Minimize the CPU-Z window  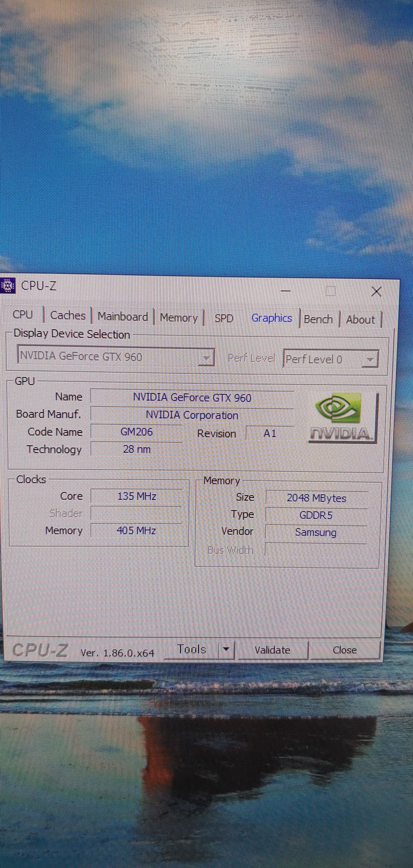(285, 290)
